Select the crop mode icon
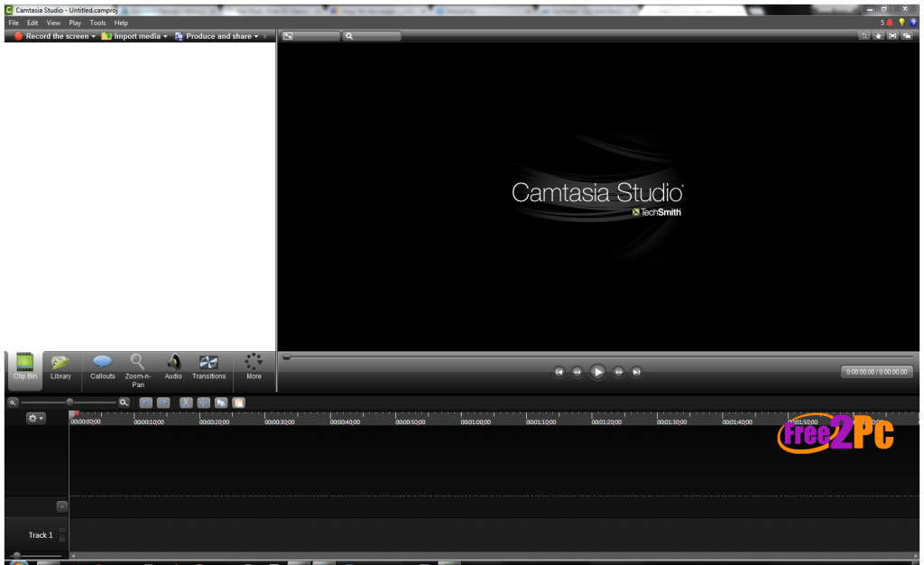The height and width of the screenshot is (565, 924). (864, 36)
